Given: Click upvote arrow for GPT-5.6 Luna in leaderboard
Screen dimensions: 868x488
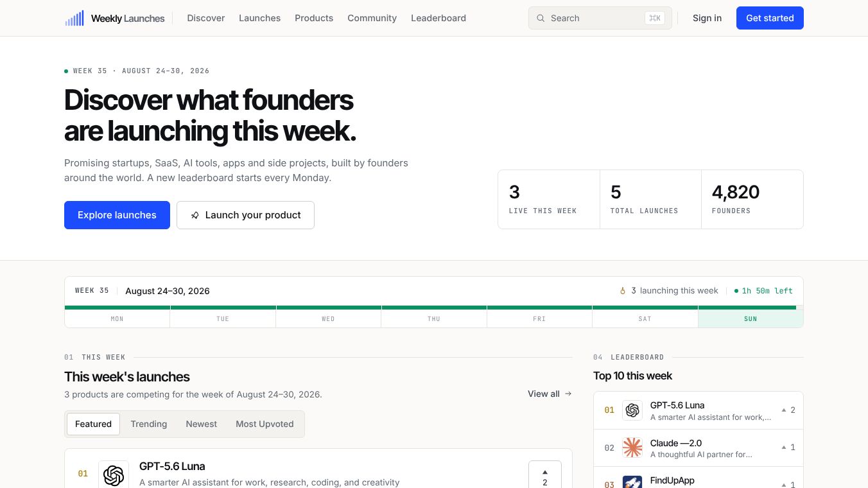Looking at the screenshot, I should point(784,410).
